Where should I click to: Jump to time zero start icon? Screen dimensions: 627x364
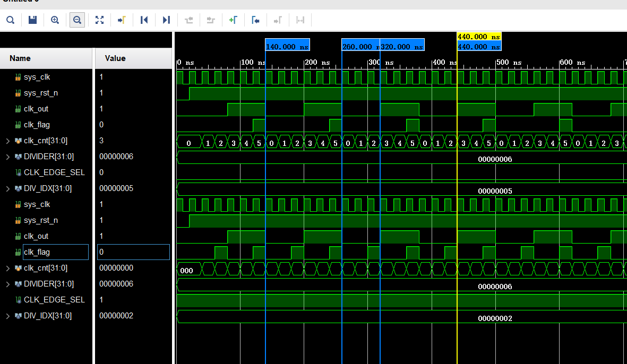(x=144, y=20)
